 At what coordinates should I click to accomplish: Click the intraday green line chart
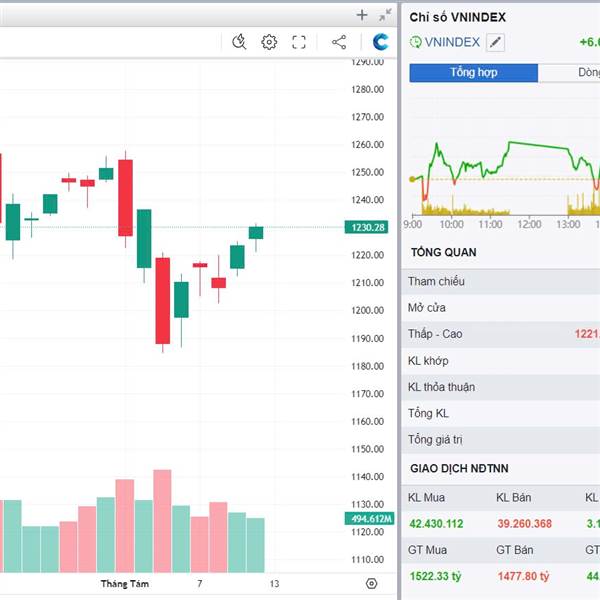click(505, 166)
